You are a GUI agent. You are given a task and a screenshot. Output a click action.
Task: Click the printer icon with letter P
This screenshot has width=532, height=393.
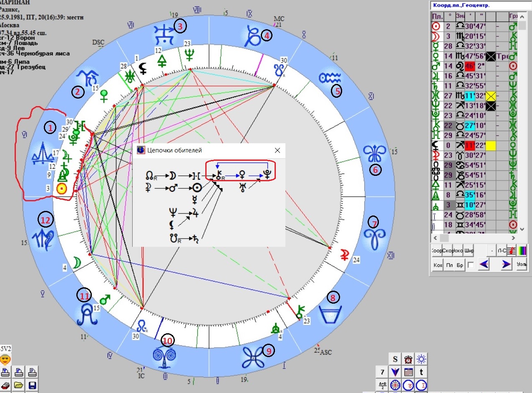pyautogui.click(x=33, y=372)
